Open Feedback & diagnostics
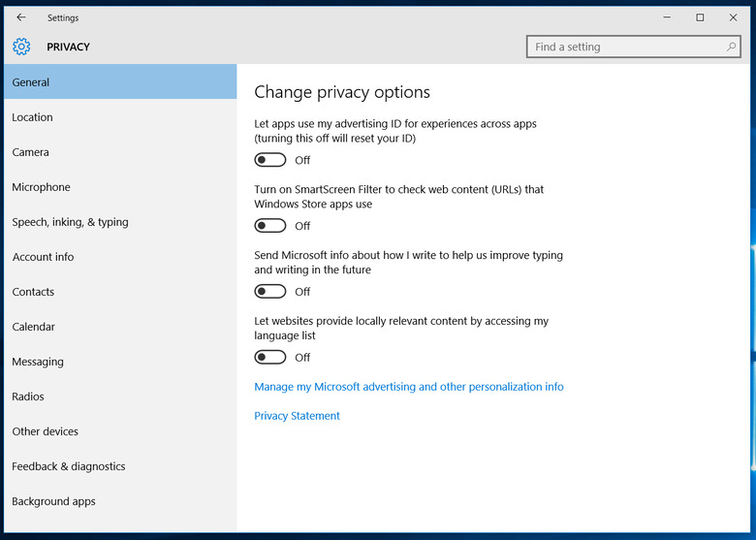756x540 pixels. click(x=120, y=466)
